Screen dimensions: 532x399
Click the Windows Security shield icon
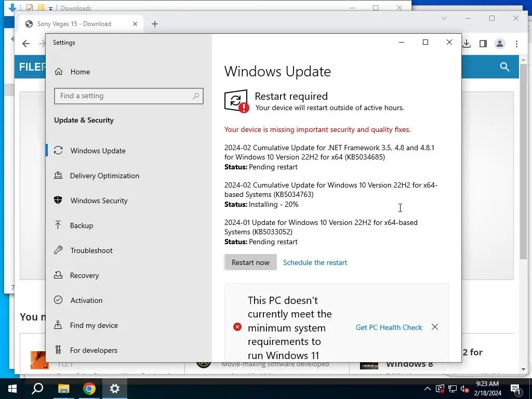[58, 200]
